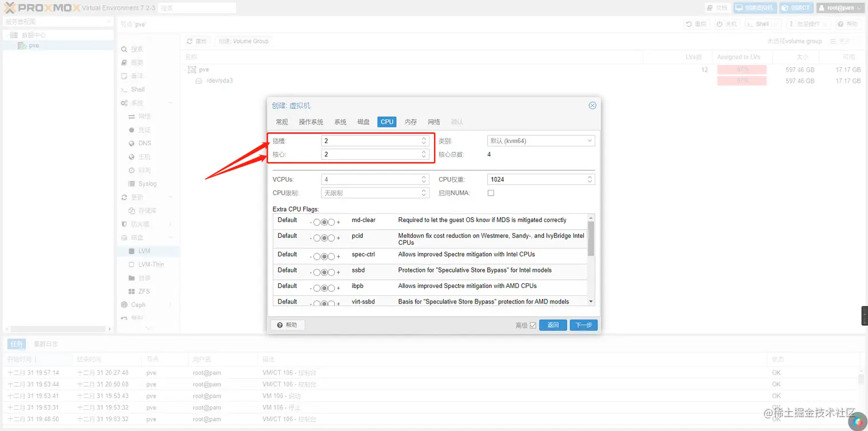Collapse the 系统 section in side menu
868x431 pixels.
point(170,103)
